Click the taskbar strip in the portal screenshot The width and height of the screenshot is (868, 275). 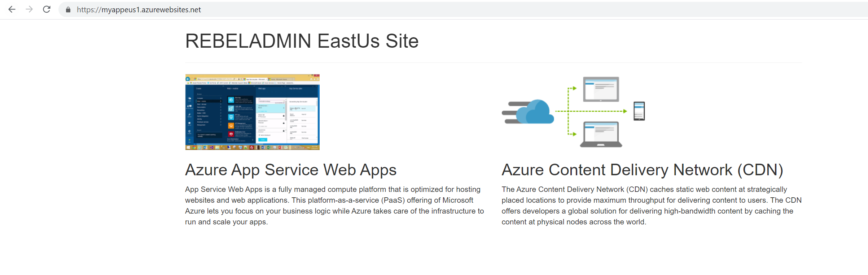coord(252,147)
